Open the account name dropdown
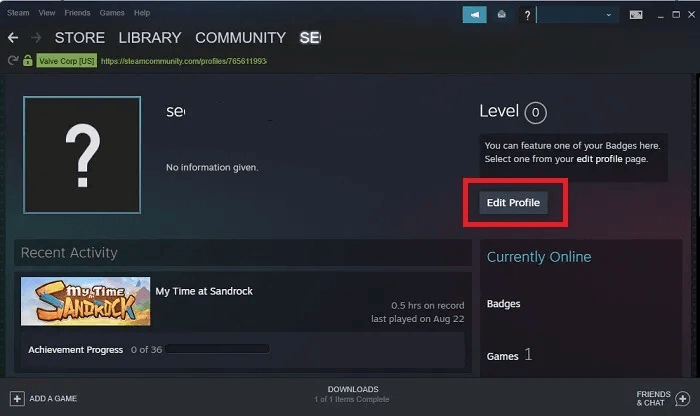This screenshot has width=700, height=416. 577,15
